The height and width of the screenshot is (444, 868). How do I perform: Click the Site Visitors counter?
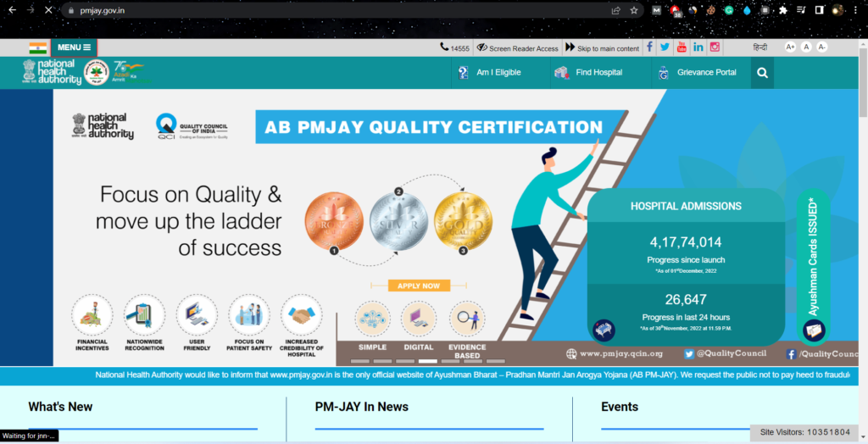[805, 432]
